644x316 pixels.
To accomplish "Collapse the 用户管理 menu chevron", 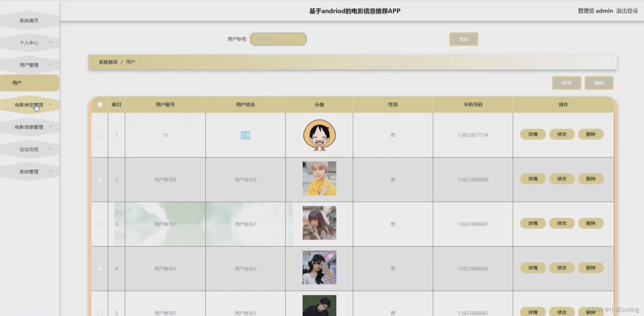I will [51, 64].
